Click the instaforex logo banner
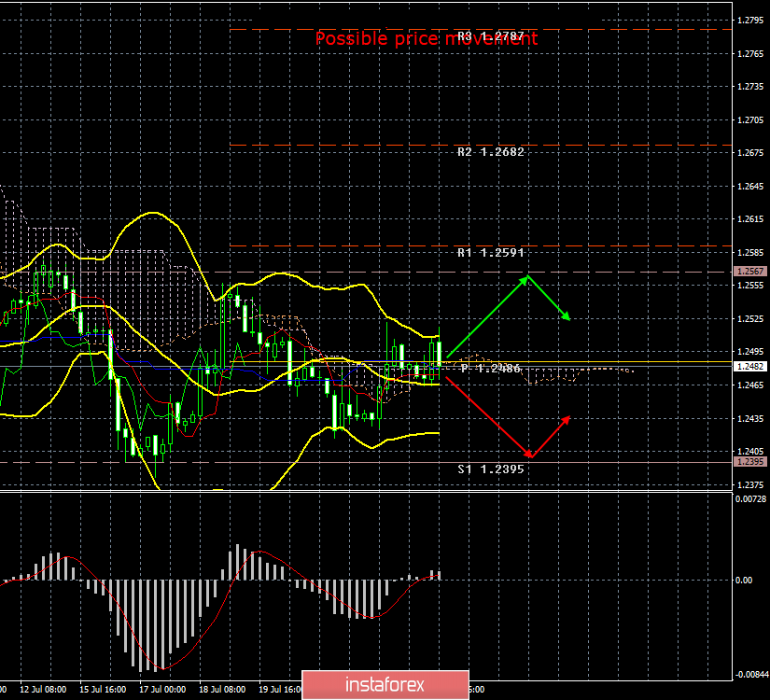770x700 pixels. [385, 683]
